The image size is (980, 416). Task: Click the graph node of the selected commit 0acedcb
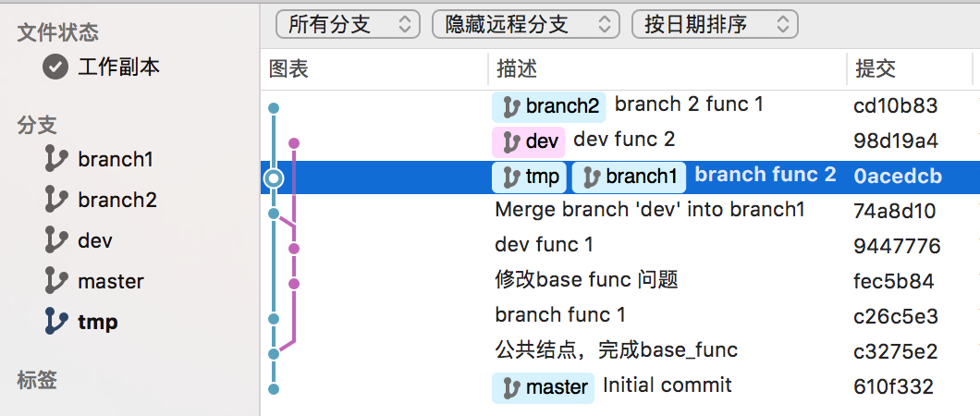pos(273,177)
